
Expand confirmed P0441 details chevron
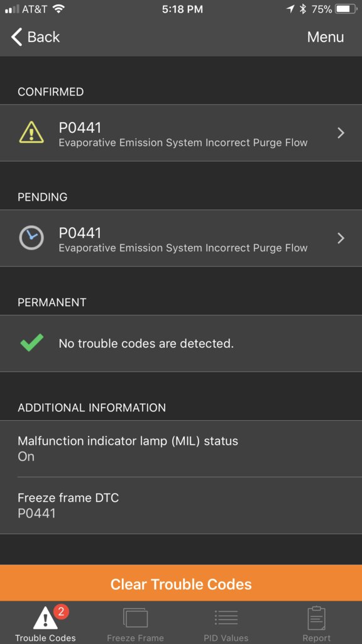point(341,133)
